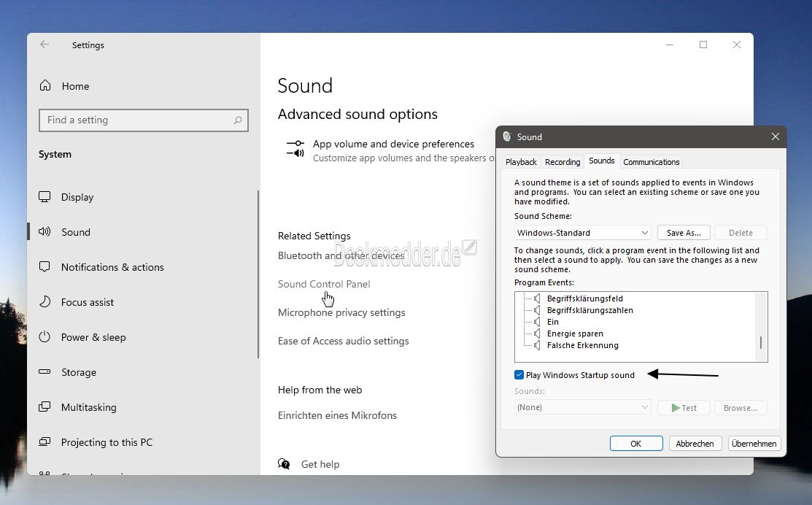Confirm with the OK button
This screenshot has height=505, width=812.
click(x=636, y=444)
